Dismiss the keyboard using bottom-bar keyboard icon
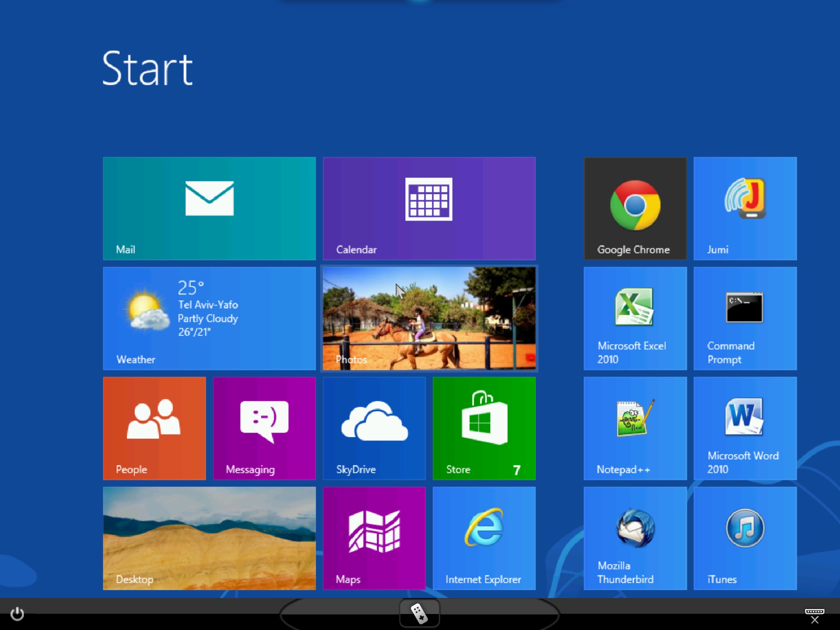This screenshot has width=840, height=630. tap(815, 616)
